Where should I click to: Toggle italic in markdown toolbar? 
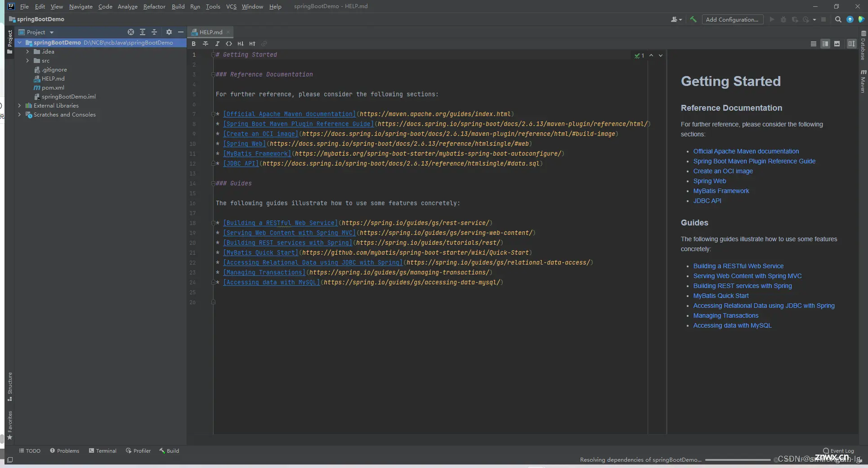point(217,44)
